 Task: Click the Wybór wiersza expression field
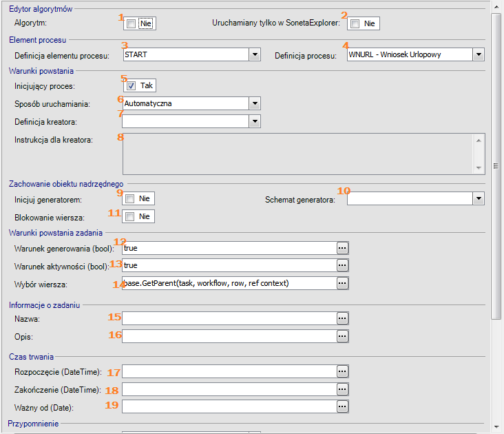click(x=229, y=284)
